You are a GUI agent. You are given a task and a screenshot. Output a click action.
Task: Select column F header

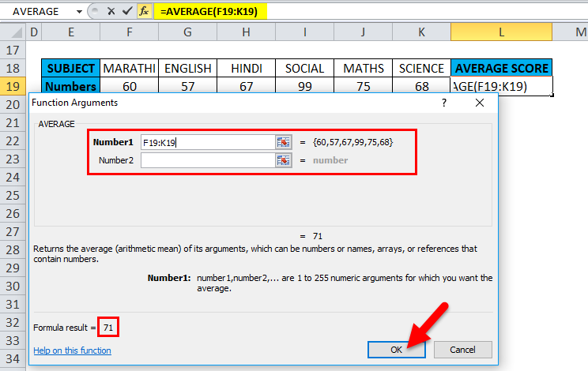130,32
